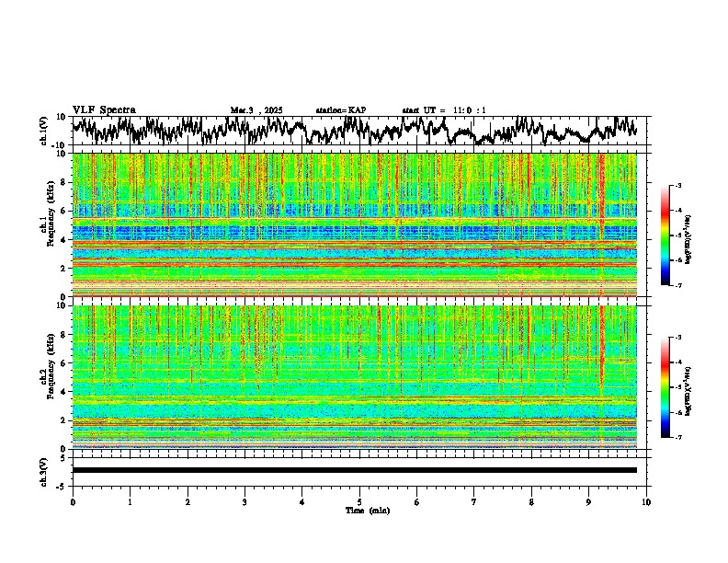Click the "VLF Spectra" title text
Viewport: 728px width, 563px height.
coord(104,110)
